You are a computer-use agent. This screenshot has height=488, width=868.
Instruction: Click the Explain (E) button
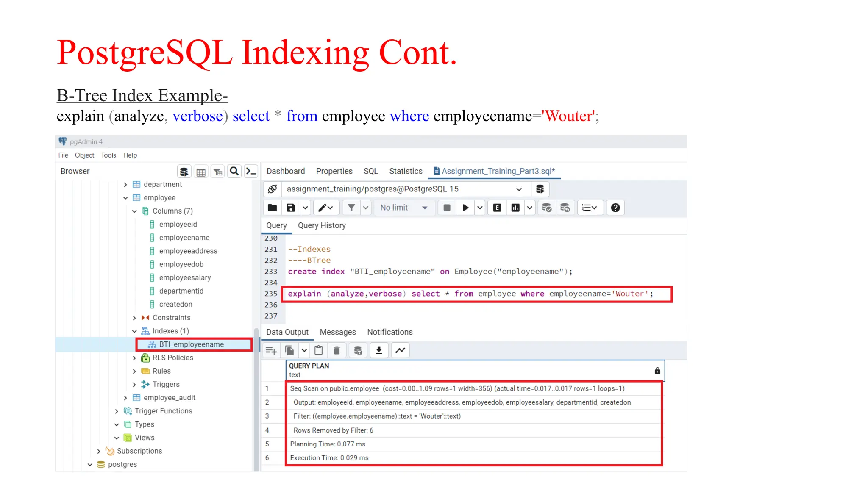[497, 208]
